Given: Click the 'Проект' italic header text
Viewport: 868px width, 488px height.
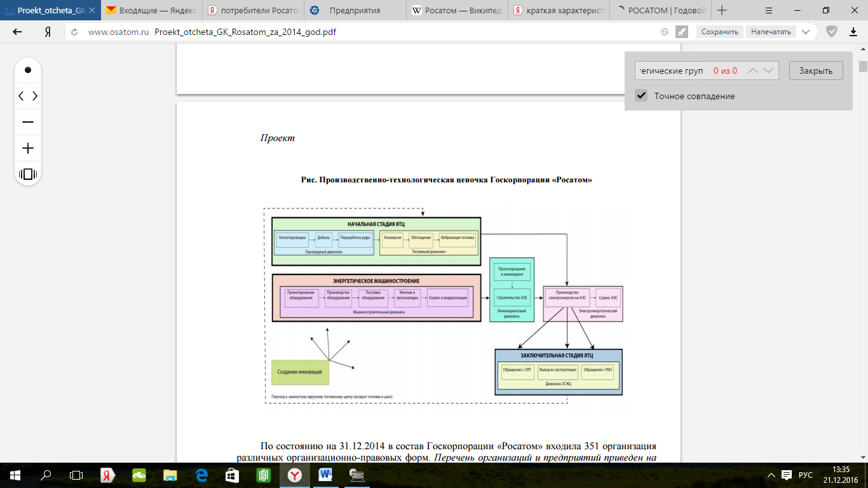Looking at the screenshot, I should click(x=278, y=138).
